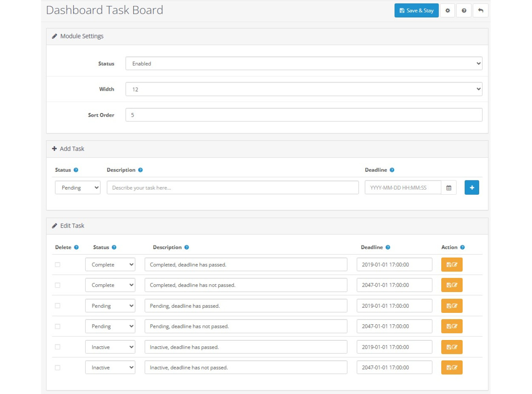Mark 'Inactive, deadline has not passed.' for deletion
This screenshot has height=394, width=532.
coord(58,368)
